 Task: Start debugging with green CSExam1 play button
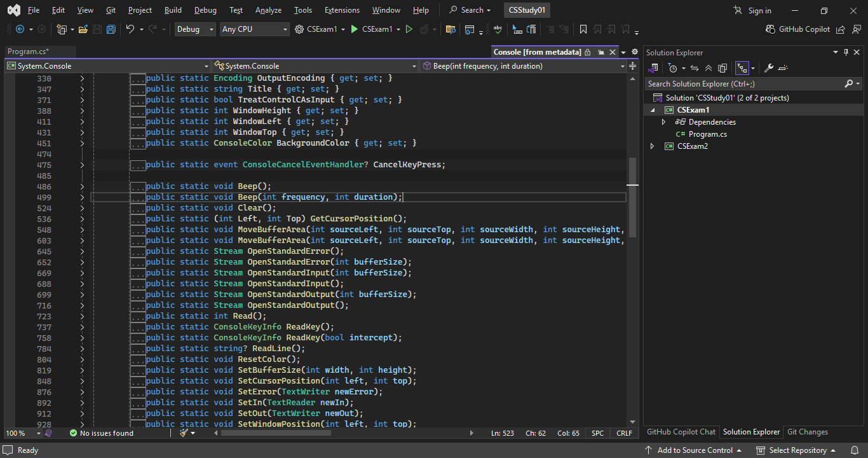(x=355, y=29)
